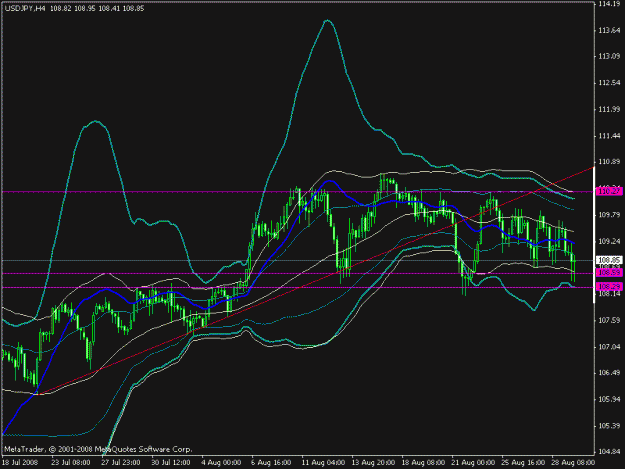Click the 109.24 price axis label
The image size is (625, 469).
(x=609, y=241)
